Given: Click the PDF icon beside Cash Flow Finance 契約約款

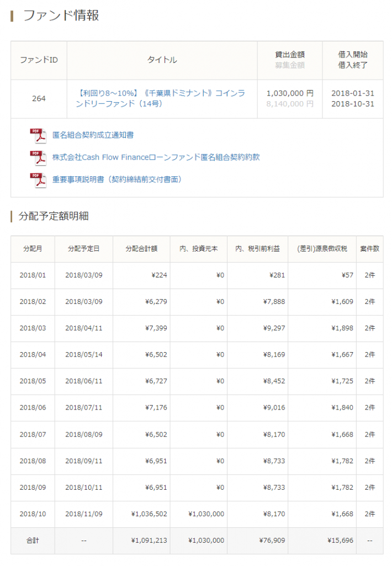Looking at the screenshot, I should tap(38, 158).
